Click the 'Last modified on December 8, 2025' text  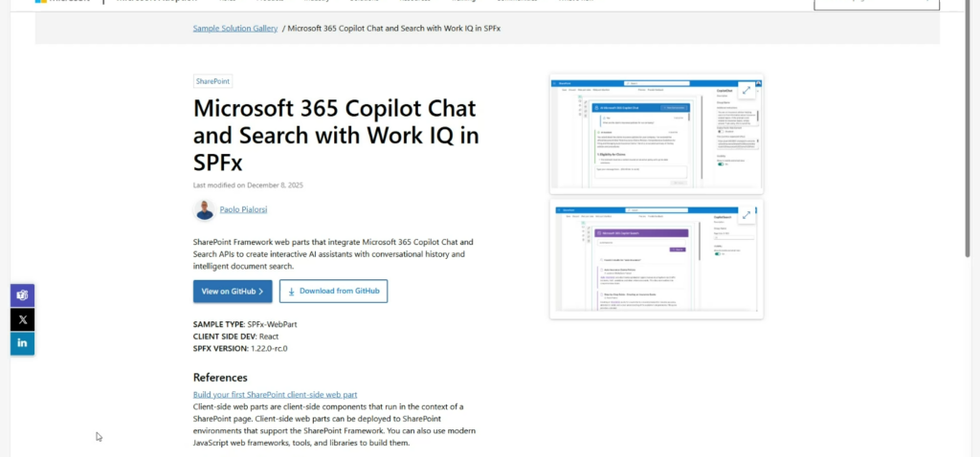click(x=248, y=185)
